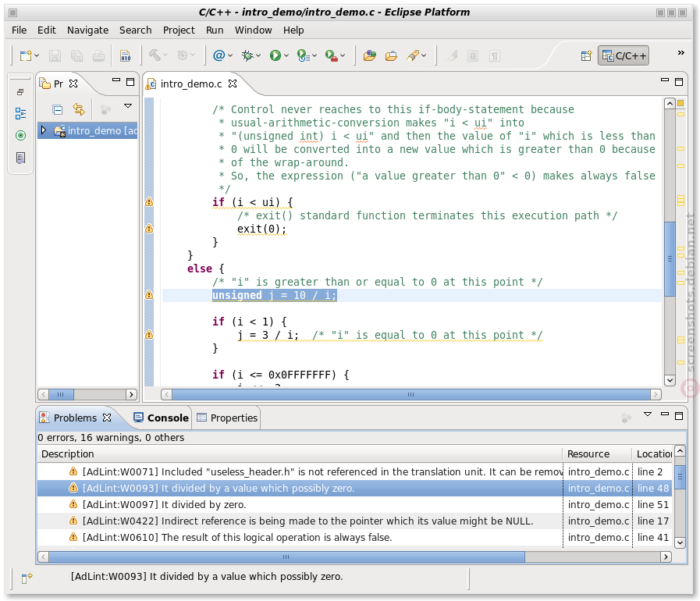Open the External Tools dropdown arrow

[x=343, y=55]
